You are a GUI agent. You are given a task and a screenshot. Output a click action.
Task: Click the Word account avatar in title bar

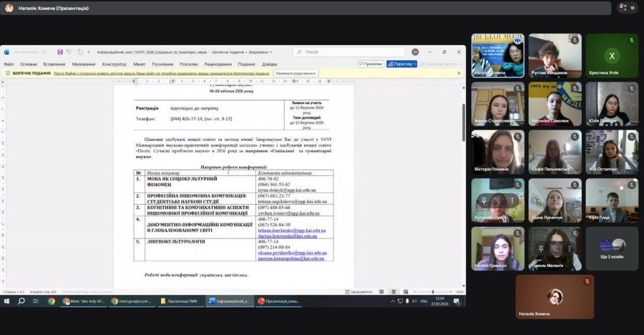415,52
